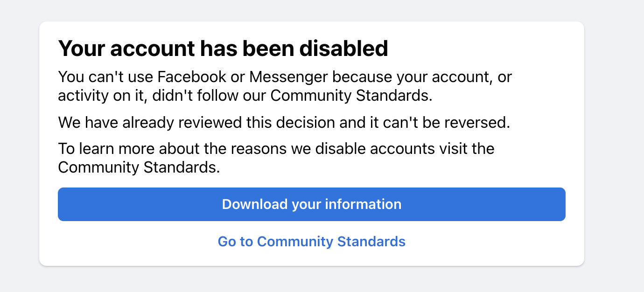Click 'Community Standards.' ending the last paragraph
Screen dimensions: 644x292
(139, 167)
